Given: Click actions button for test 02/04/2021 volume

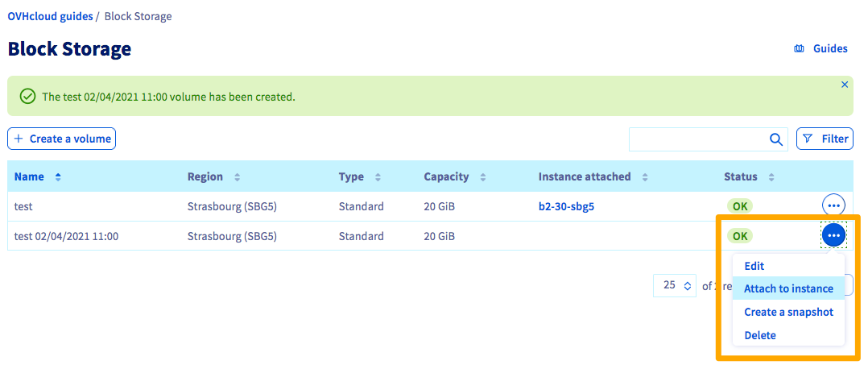Looking at the screenshot, I should 833,235.
